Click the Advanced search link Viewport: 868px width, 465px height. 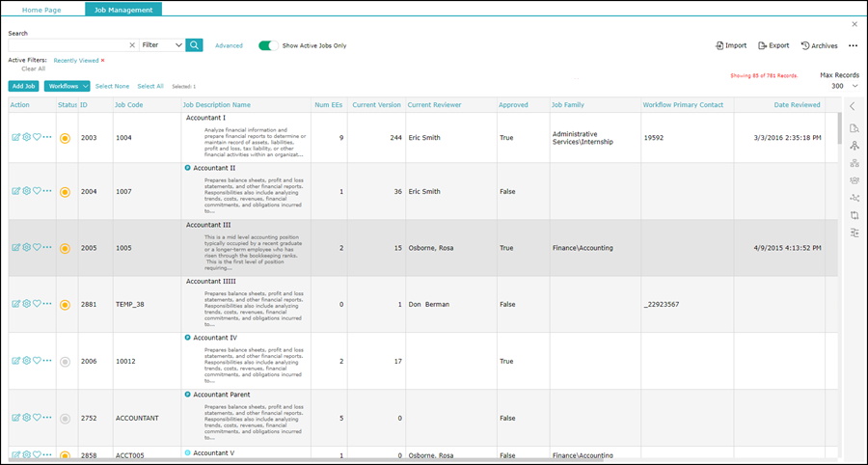(x=229, y=45)
